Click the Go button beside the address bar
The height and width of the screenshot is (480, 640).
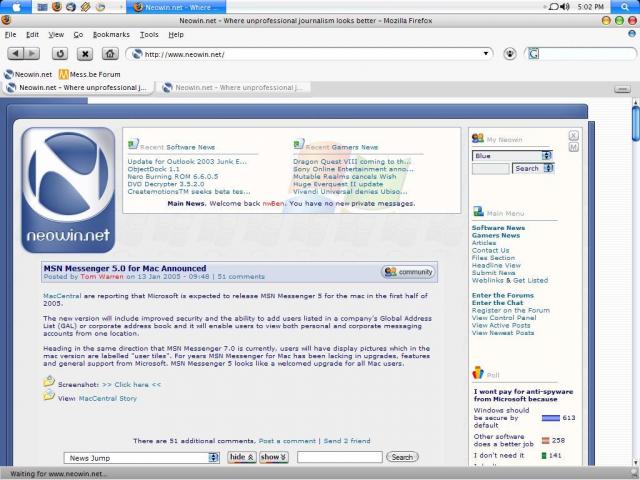coord(510,53)
